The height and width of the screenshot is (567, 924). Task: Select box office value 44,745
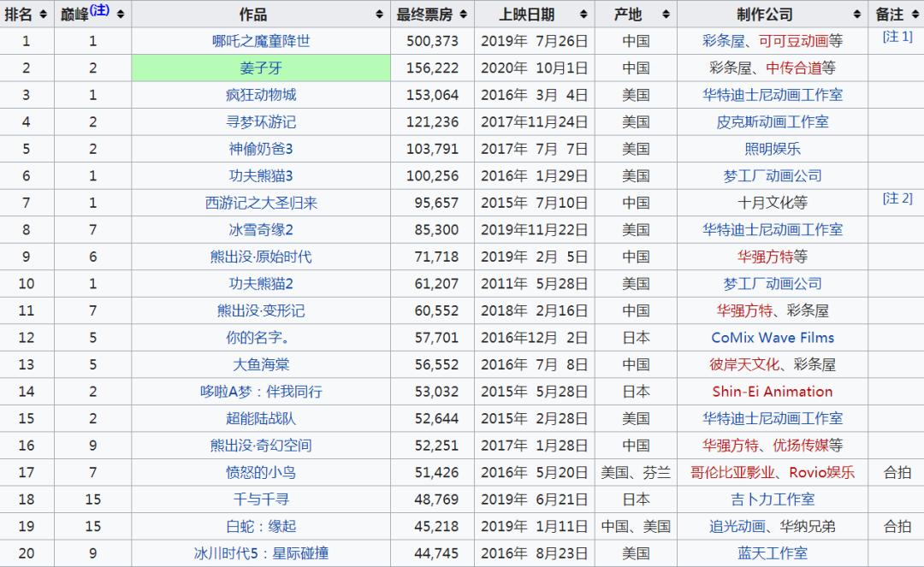(436, 553)
